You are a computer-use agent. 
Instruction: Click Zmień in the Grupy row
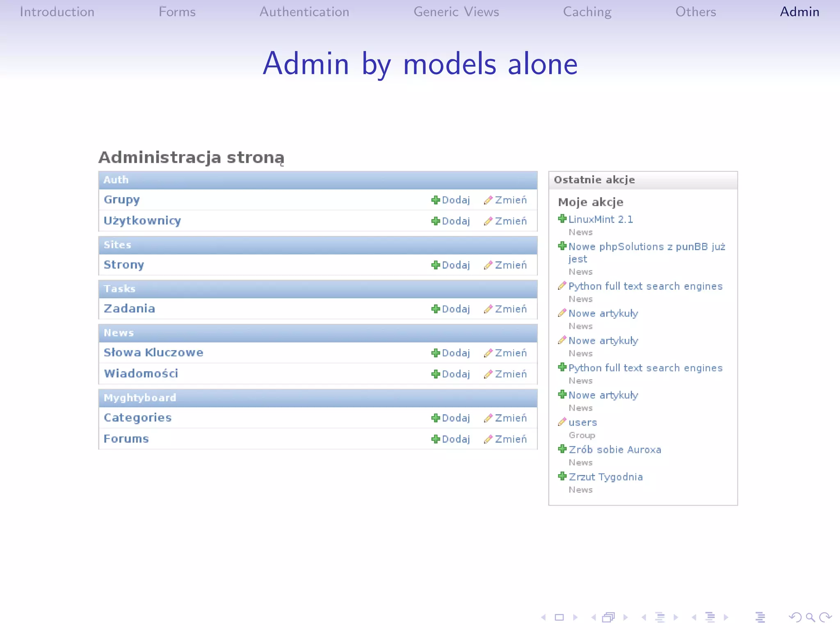511,200
